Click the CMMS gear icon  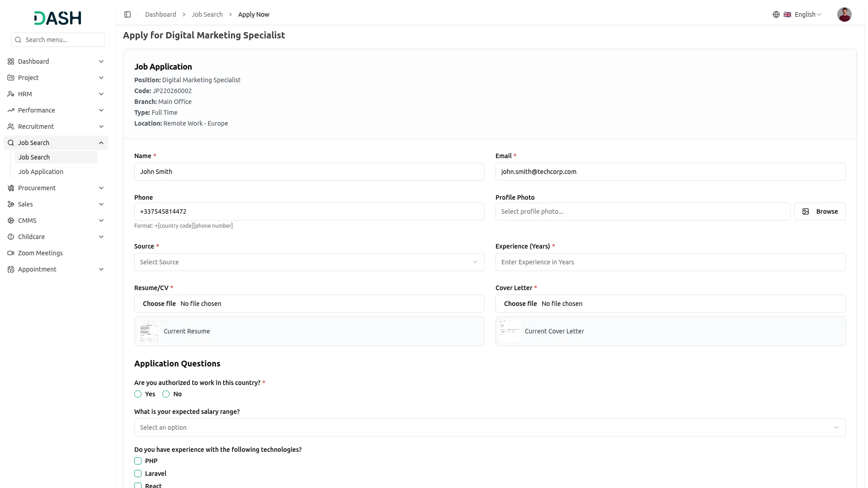coord(11,221)
